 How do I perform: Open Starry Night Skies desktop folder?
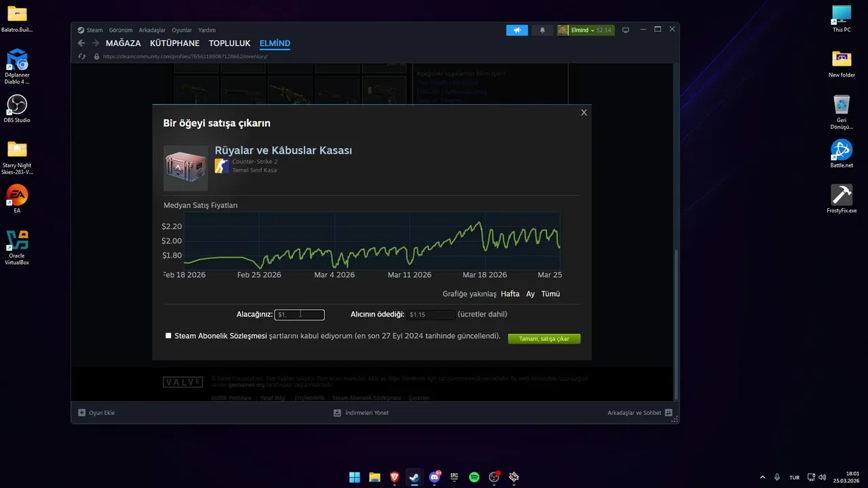[x=17, y=157]
